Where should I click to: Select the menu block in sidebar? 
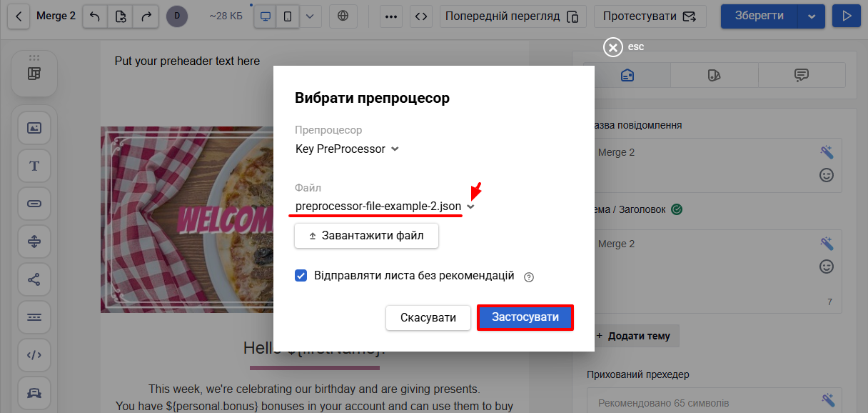pyautogui.click(x=34, y=317)
